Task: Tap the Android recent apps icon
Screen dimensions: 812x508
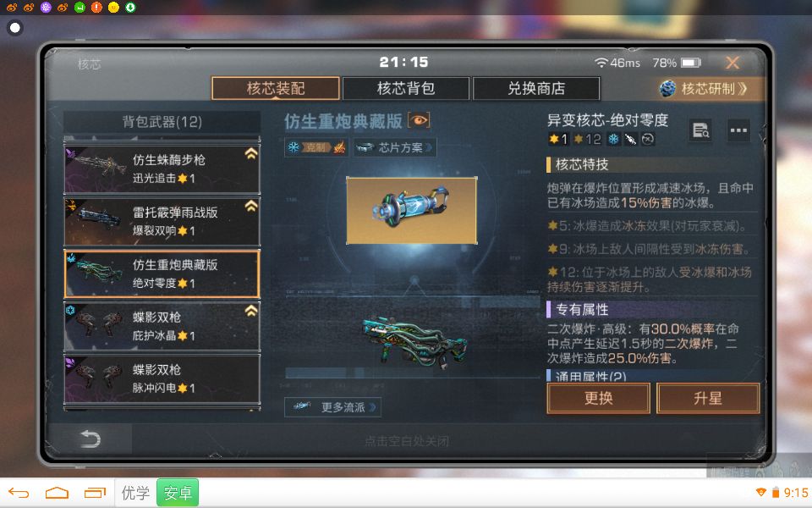Action: pyautogui.click(x=95, y=493)
